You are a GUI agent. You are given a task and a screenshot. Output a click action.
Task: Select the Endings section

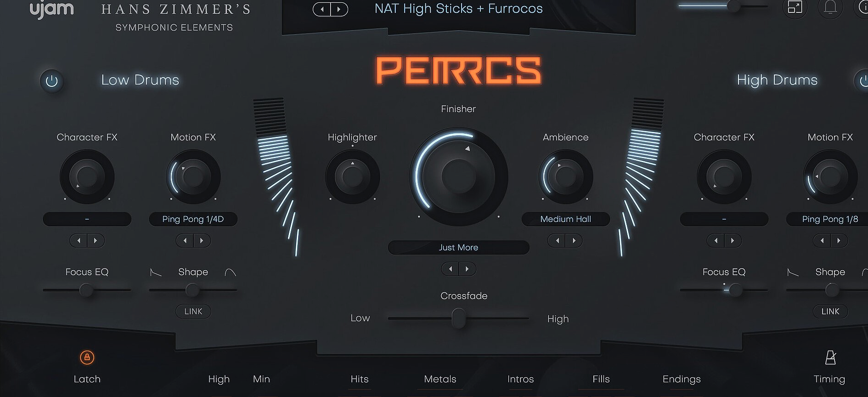[x=682, y=379]
